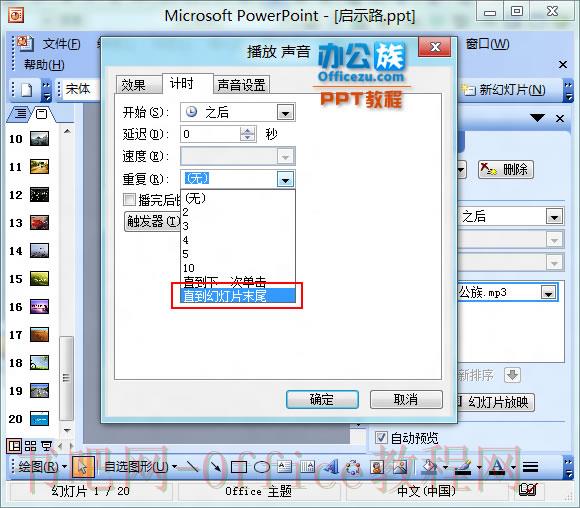
Task: Click the delay seconds input field
Action: 210,134
